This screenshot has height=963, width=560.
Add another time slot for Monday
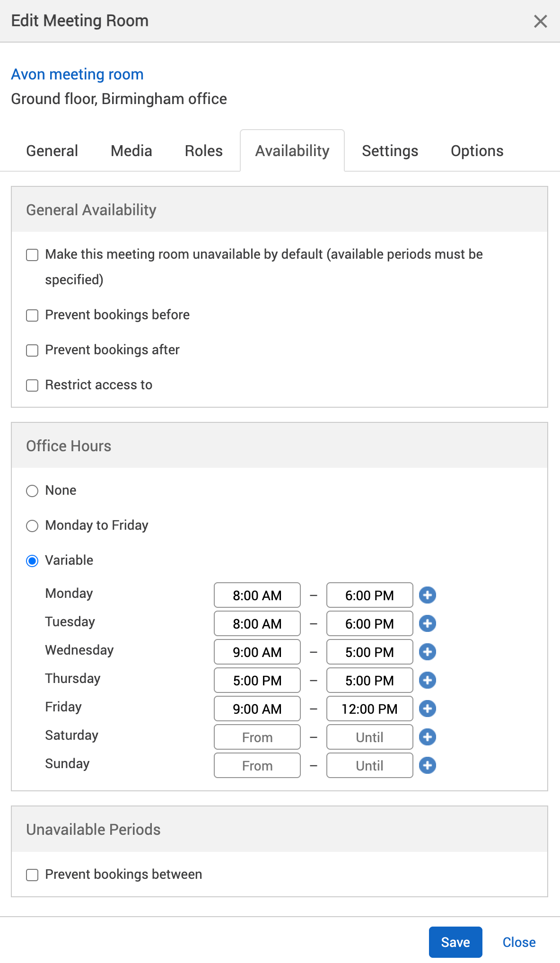[x=427, y=595]
